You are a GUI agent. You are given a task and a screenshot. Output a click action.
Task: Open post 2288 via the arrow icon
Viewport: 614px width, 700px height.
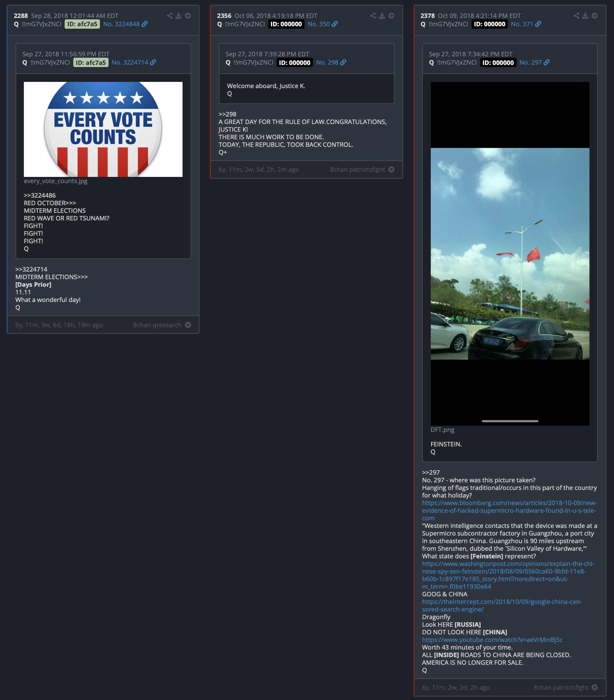(188, 16)
